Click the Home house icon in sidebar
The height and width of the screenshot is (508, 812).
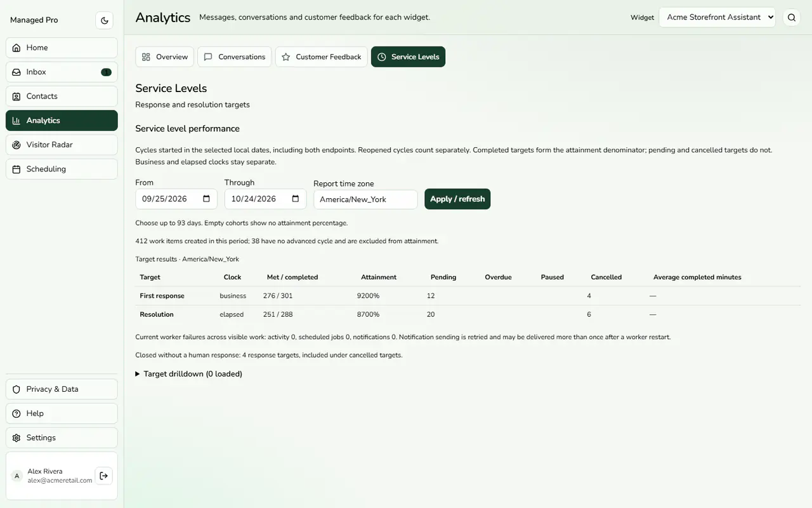(16, 48)
